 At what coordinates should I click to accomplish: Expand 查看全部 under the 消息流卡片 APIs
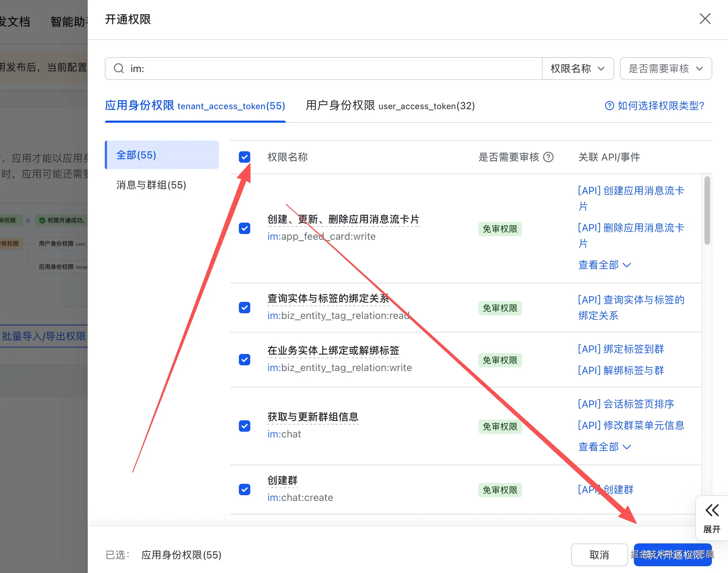coord(604,265)
